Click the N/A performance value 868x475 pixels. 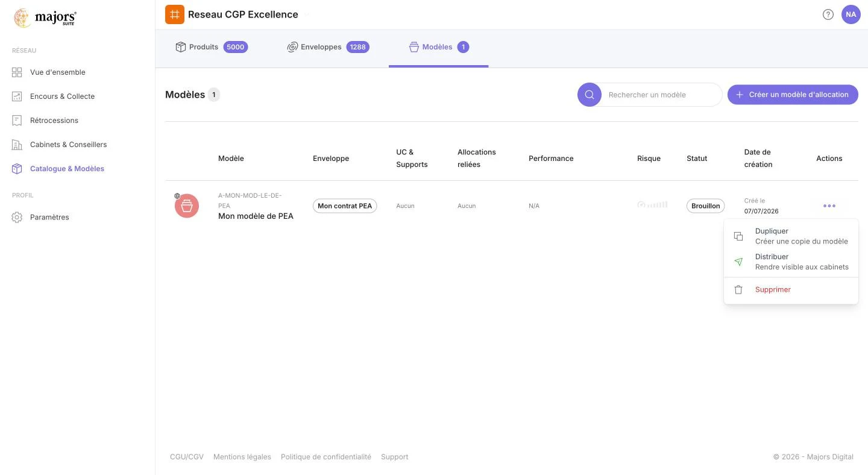534,206
